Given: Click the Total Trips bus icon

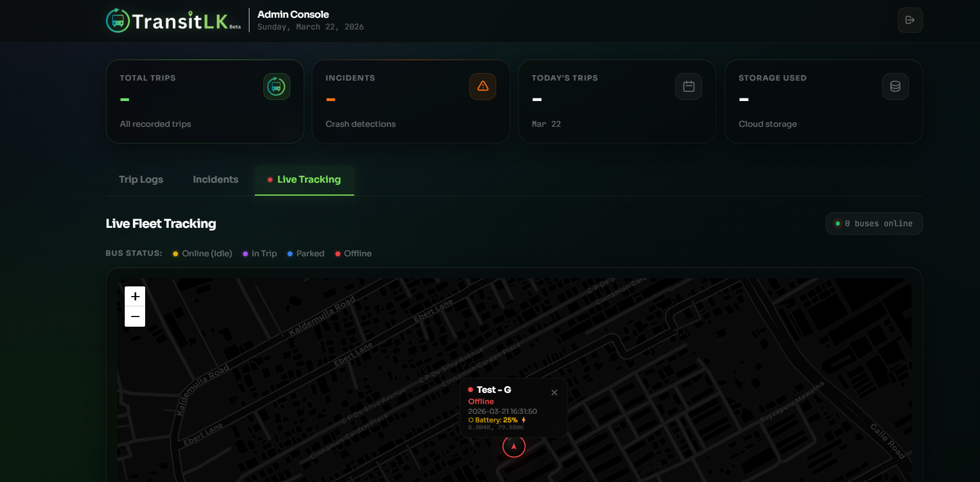Looking at the screenshot, I should [276, 87].
